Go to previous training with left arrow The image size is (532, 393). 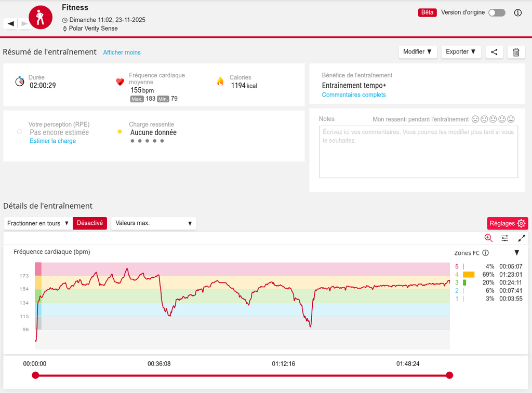[10, 23]
